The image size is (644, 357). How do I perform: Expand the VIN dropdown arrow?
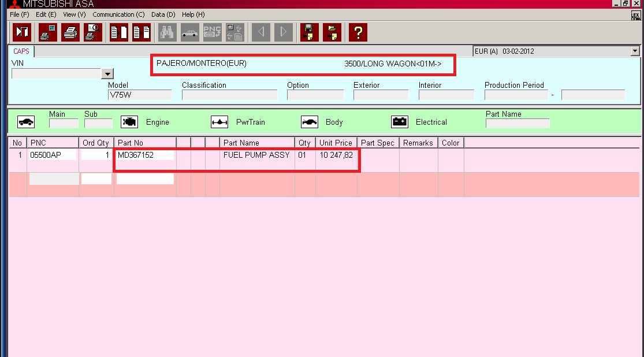(x=107, y=74)
